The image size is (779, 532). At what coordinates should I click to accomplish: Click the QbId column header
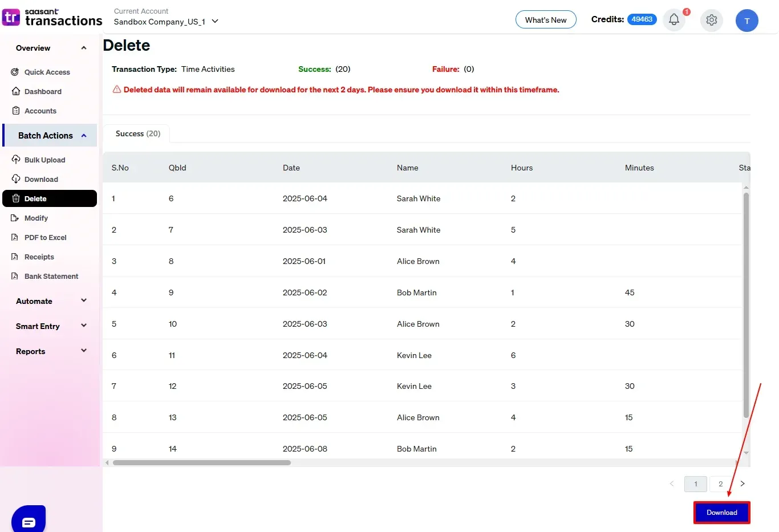tap(177, 168)
